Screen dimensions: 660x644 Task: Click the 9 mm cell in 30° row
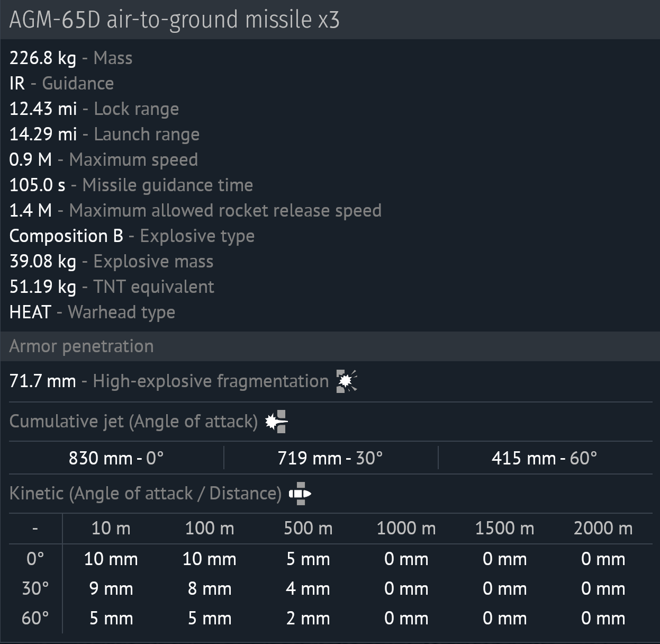[111, 588]
